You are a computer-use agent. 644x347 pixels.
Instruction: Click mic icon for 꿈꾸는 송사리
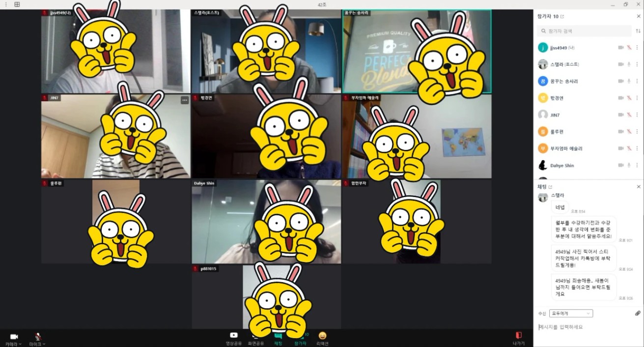tap(629, 81)
